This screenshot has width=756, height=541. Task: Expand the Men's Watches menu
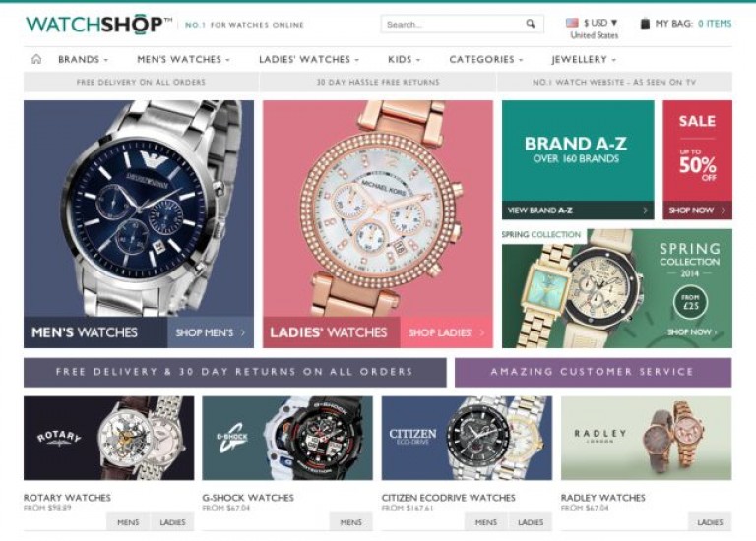click(184, 59)
